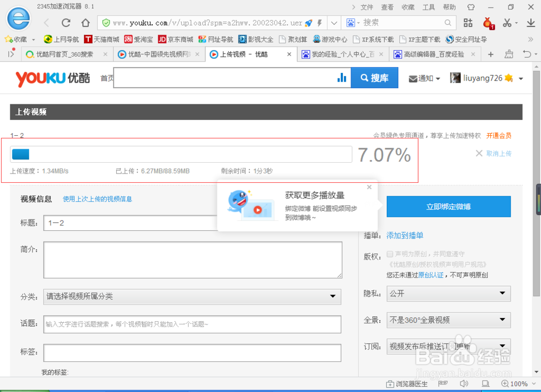The image size is (541, 392).
Task: Click the 浏览器医生 status bar item
Action: pos(407,384)
